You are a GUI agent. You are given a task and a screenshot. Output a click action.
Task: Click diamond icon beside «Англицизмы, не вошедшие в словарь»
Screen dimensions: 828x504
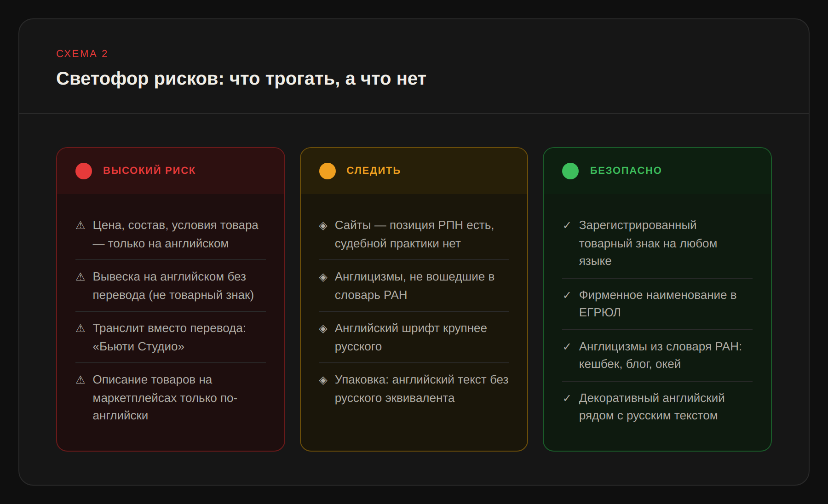(x=323, y=277)
